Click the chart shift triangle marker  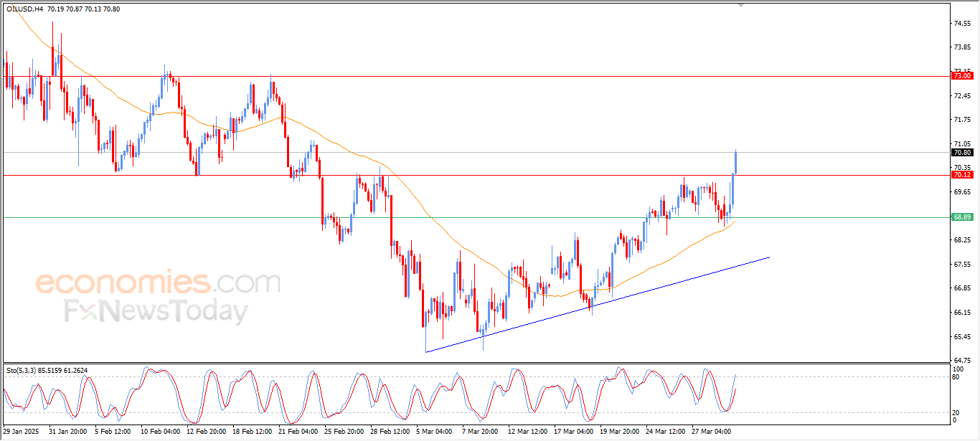tap(740, 5)
